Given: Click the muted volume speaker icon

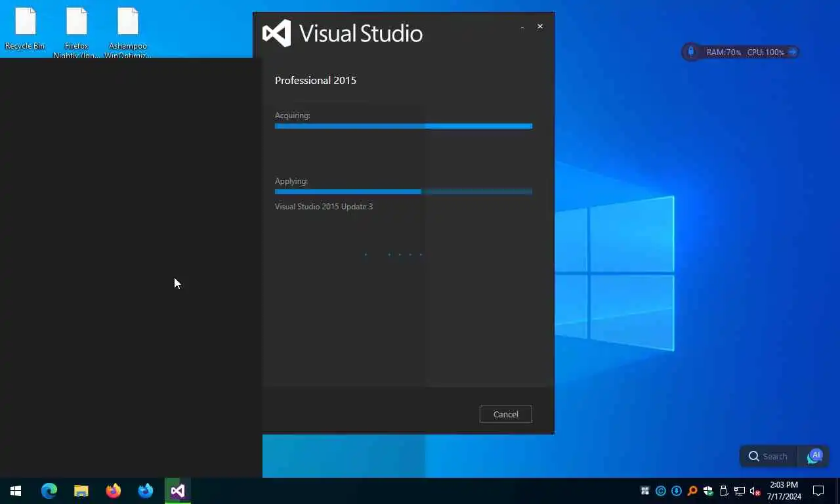Looking at the screenshot, I should click(x=755, y=491).
